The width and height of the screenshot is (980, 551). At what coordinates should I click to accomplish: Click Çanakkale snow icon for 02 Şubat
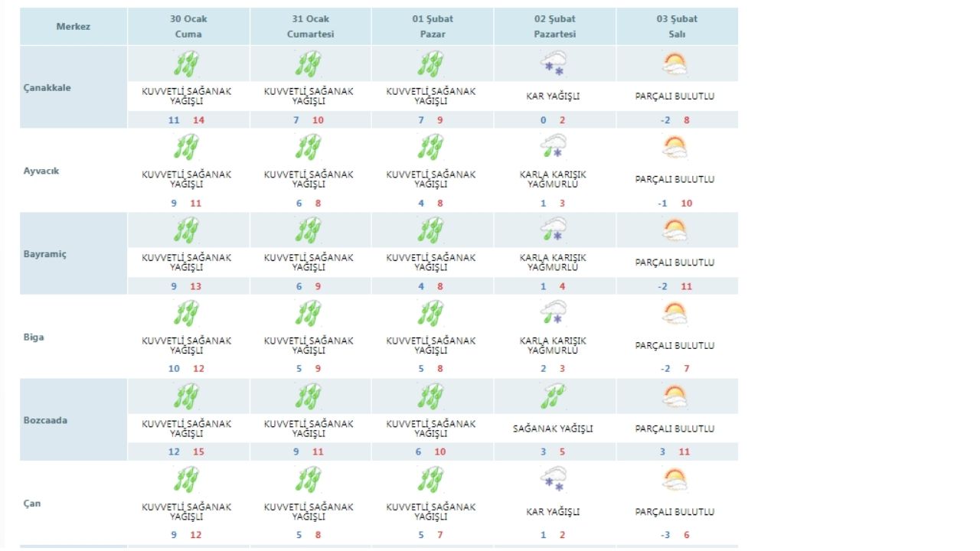tap(554, 64)
